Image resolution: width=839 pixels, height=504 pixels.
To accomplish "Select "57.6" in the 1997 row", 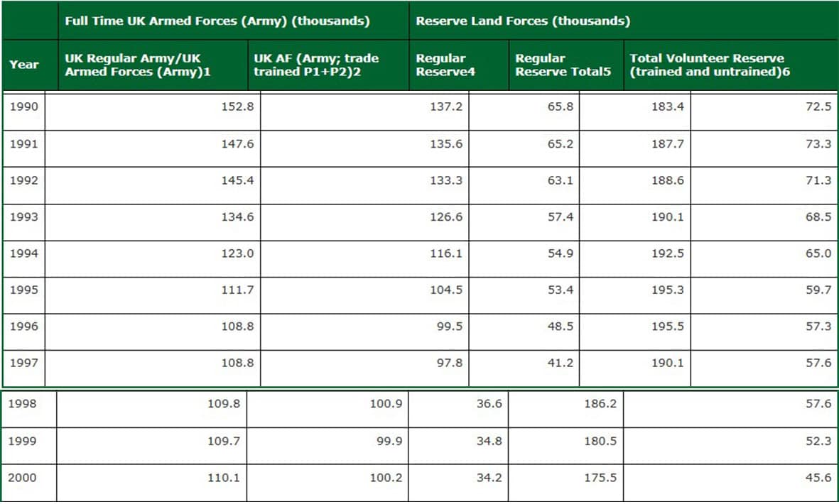I will (x=818, y=362).
